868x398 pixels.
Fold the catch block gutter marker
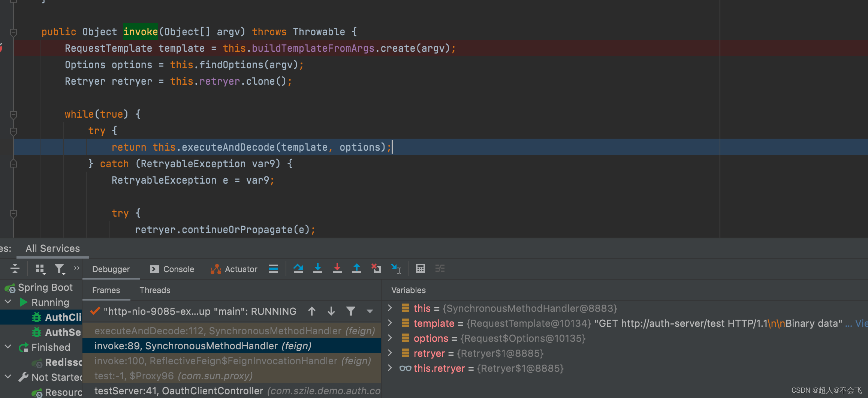pyautogui.click(x=13, y=163)
